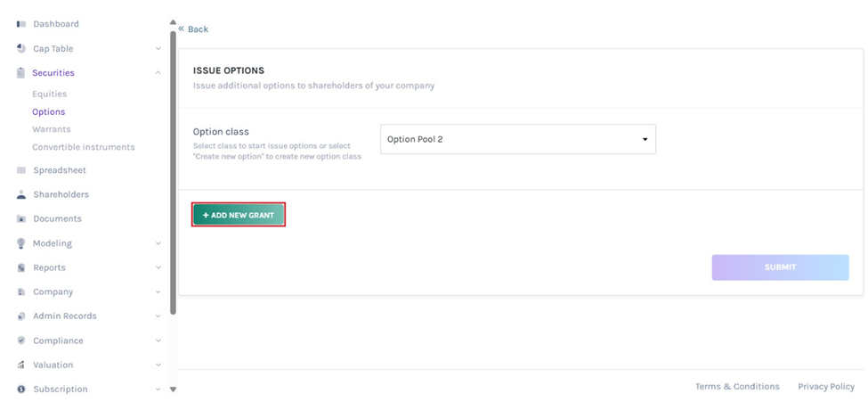Select Convertible instruments menu item
868x402 pixels.
click(x=84, y=147)
